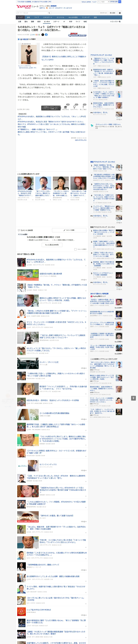
Task: Click トピックス一覧 link
Action: click(x=115, y=21)
